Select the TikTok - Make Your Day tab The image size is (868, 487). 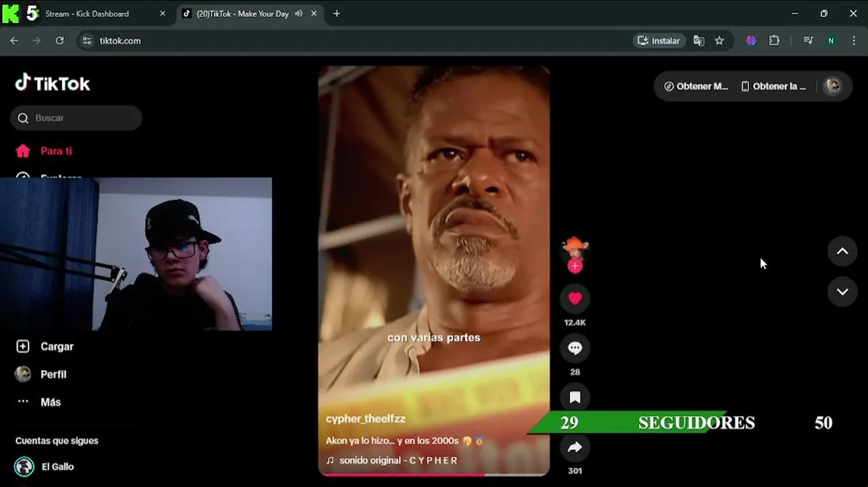pyautogui.click(x=242, y=14)
